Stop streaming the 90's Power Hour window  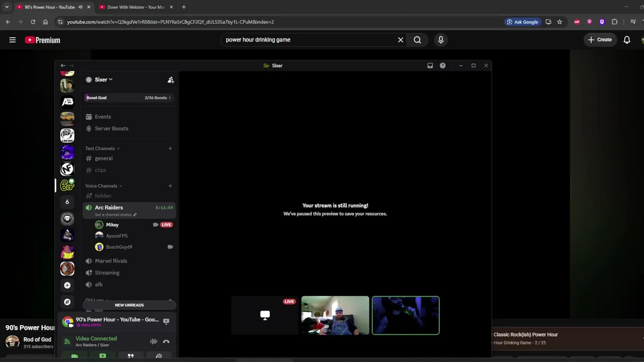[x=166, y=321]
